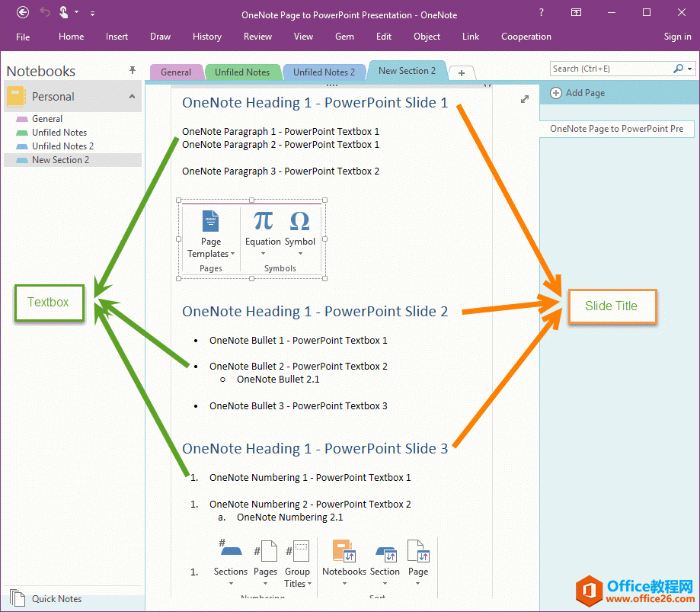700x612 pixels.
Task: Click the Pages numbering icon
Action: tap(265, 556)
